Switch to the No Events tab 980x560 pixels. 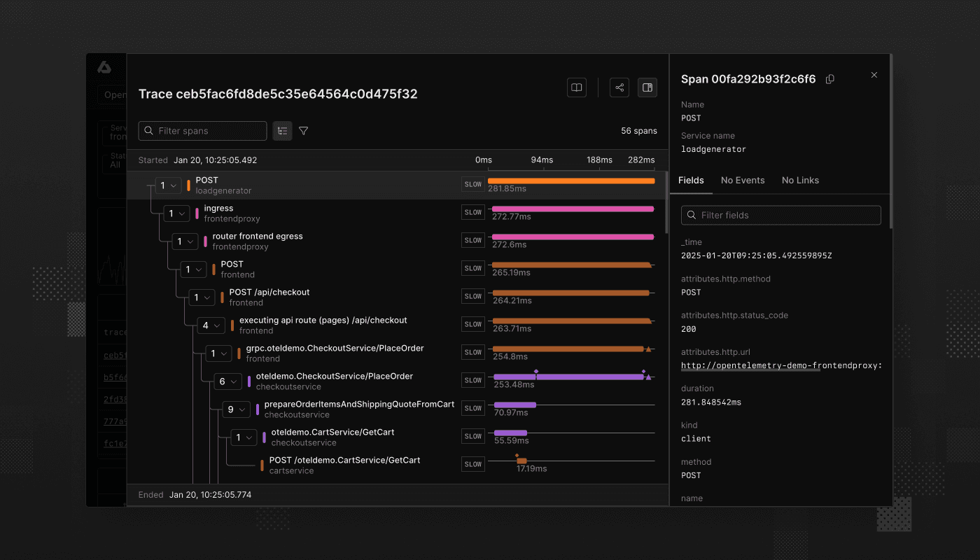[743, 180]
